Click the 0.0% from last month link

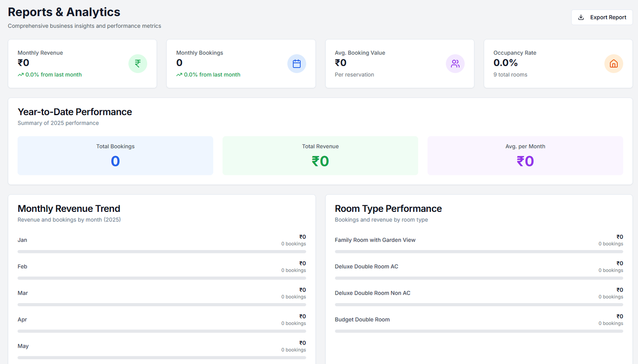click(x=53, y=74)
